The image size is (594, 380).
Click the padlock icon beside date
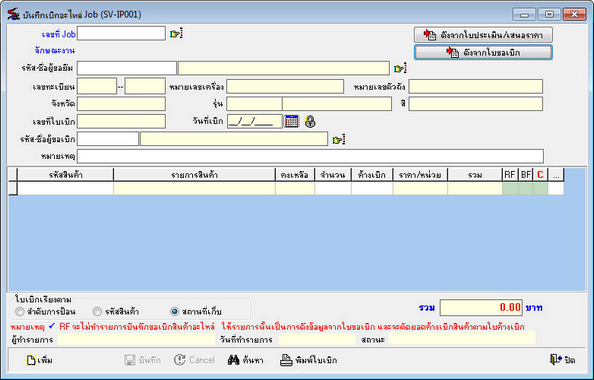(x=310, y=122)
